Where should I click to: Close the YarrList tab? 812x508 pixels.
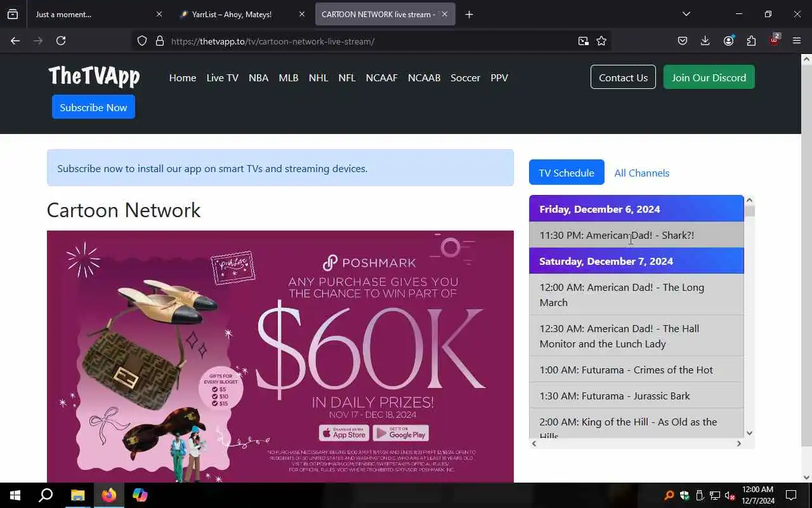(x=302, y=14)
